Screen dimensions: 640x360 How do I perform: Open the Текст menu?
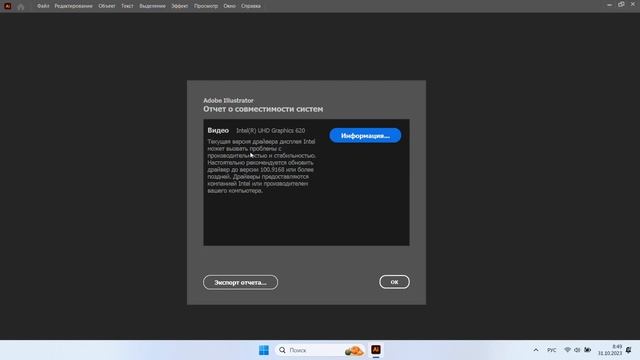point(127,6)
